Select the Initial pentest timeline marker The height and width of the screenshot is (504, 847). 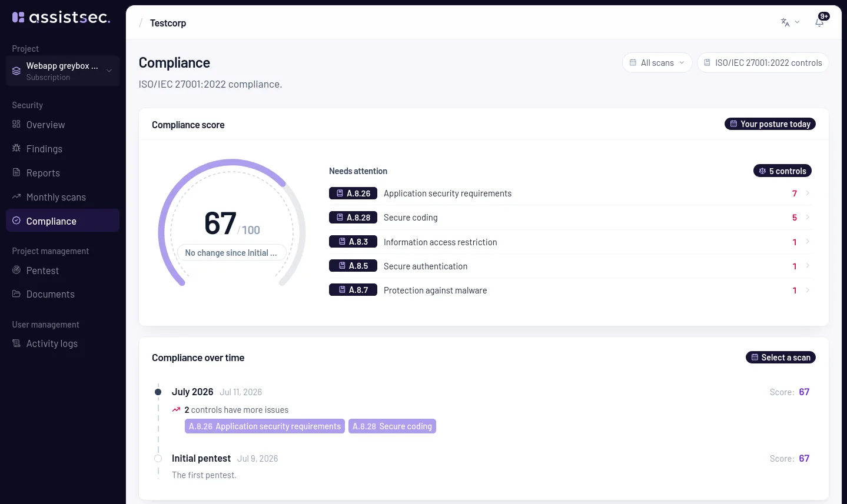point(158,459)
